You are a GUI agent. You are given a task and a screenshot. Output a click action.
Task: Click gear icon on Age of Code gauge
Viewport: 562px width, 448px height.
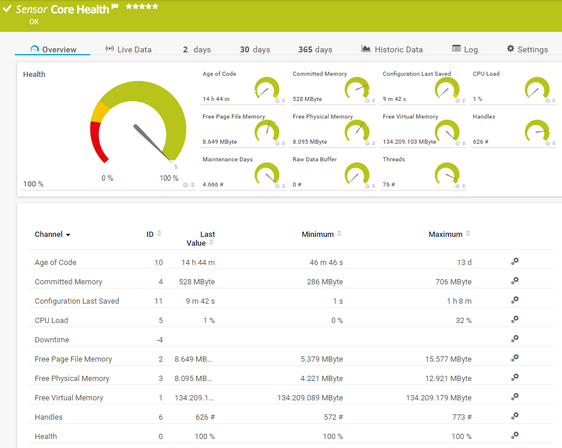(277, 101)
